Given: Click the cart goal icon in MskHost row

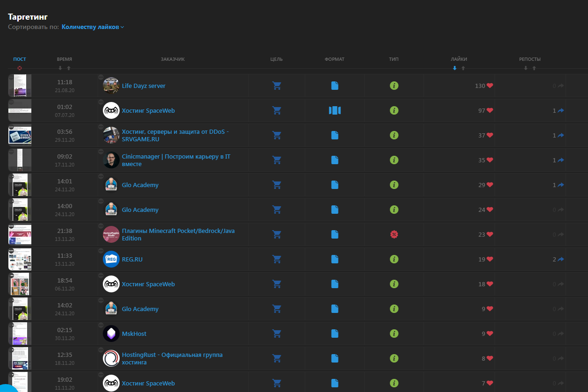Looking at the screenshot, I should pos(277,334).
